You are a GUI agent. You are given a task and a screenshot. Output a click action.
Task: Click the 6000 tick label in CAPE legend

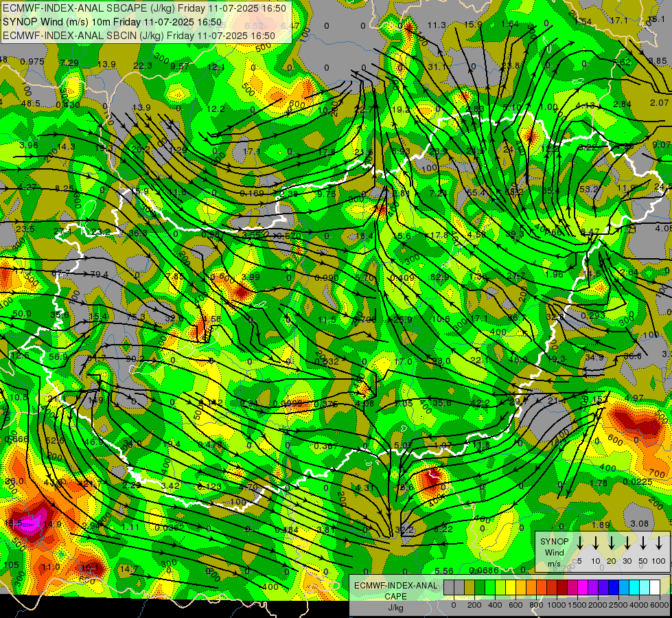[660, 605]
